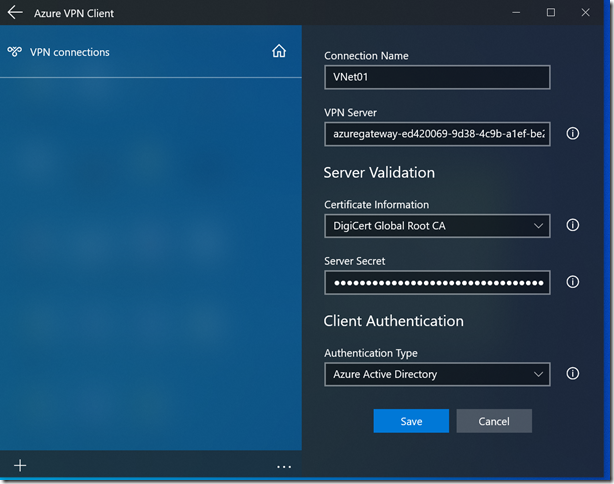Open the Authentication Type dropdown
This screenshot has width=614, height=484.
(x=437, y=374)
